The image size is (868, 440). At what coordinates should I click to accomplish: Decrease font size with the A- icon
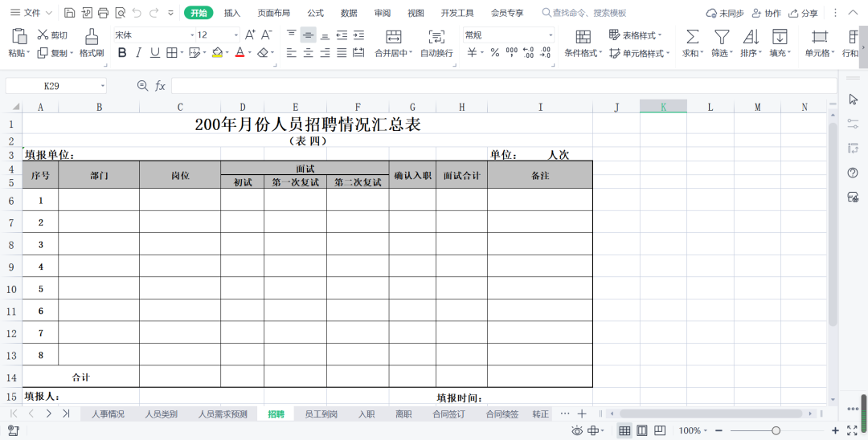(x=267, y=35)
